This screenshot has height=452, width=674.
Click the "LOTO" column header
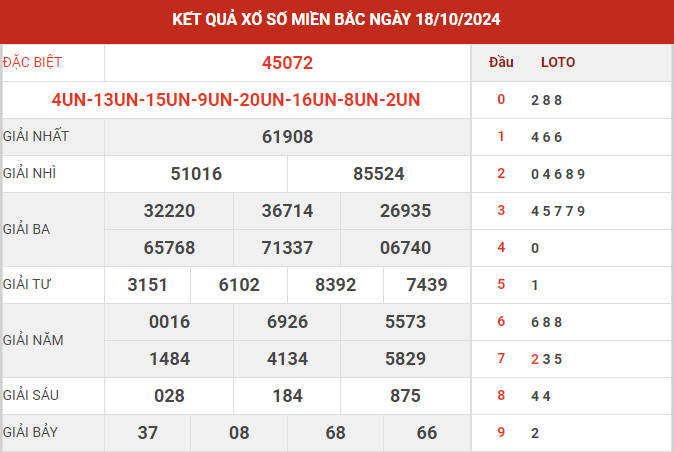point(558,62)
